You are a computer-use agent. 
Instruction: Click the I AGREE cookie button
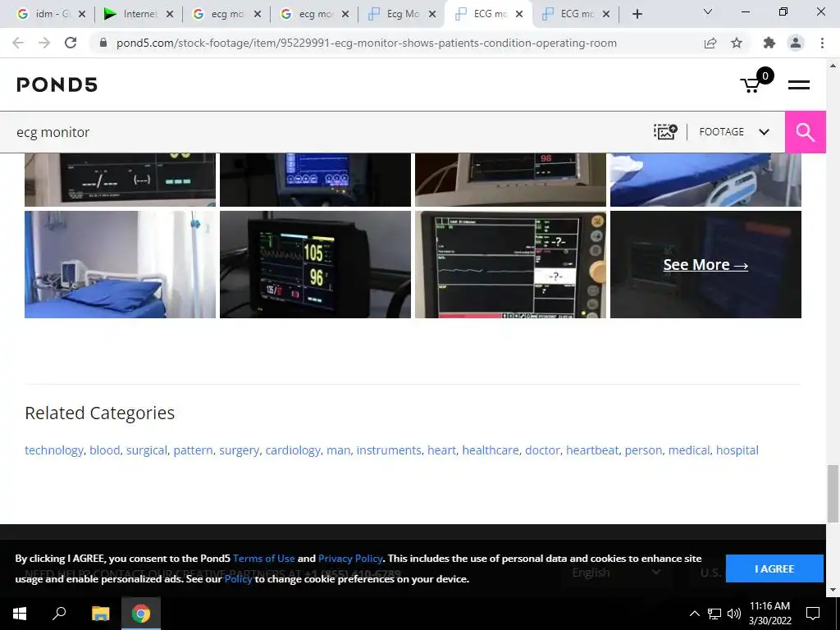(x=774, y=569)
